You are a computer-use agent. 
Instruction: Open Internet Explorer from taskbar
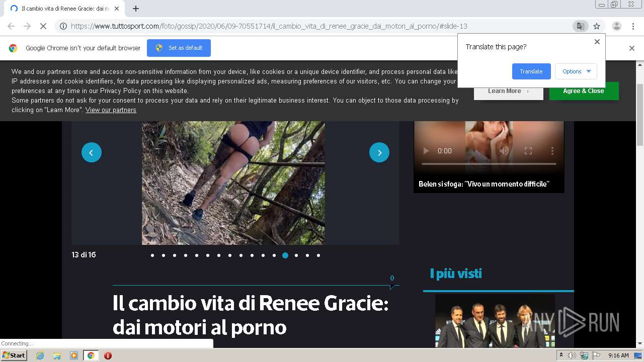click(40, 355)
